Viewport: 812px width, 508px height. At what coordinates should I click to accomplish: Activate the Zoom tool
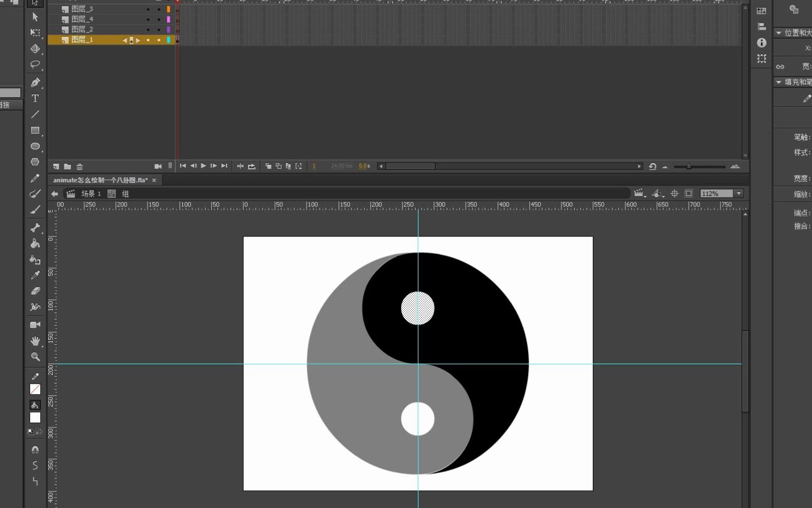point(35,357)
